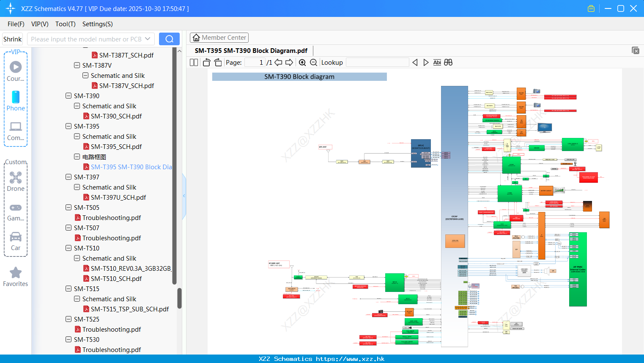Zoom in on the diagram
The height and width of the screenshot is (363, 644).
click(x=302, y=62)
